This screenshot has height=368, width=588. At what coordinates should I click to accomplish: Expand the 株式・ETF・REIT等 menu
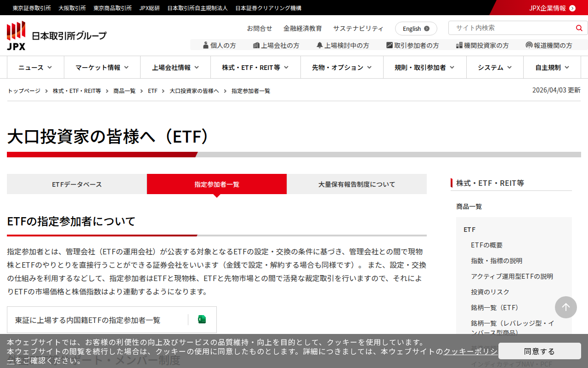click(255, 67)
